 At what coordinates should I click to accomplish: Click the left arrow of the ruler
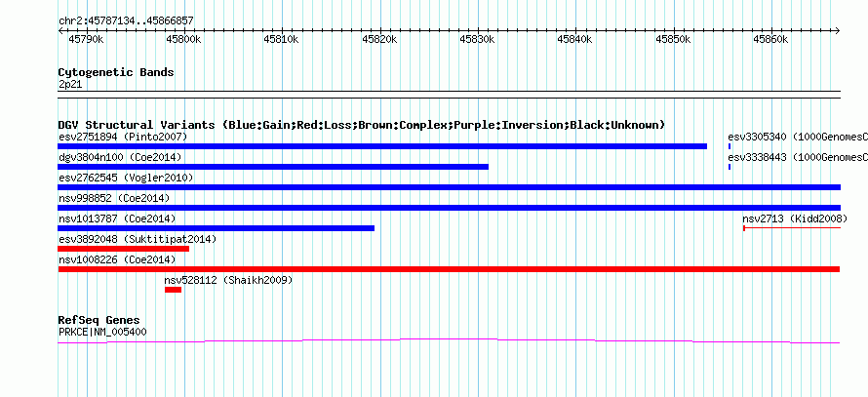(60, 31)
